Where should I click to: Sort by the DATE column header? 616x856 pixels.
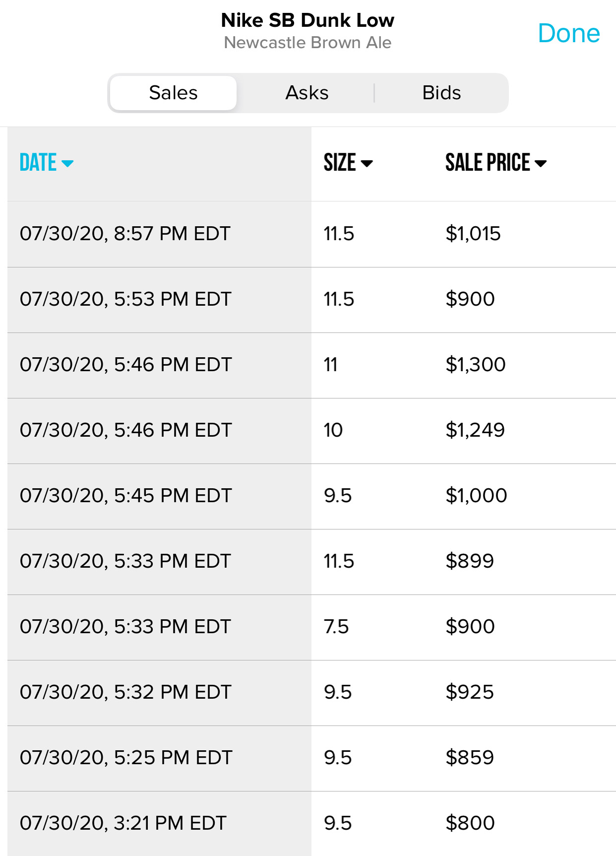(x=47, y=163)
